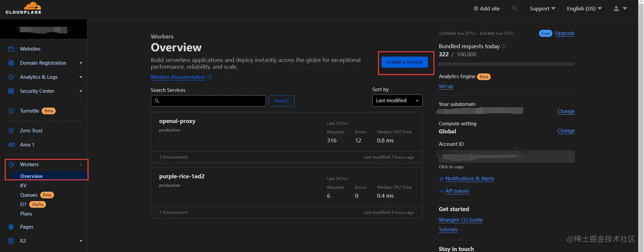This screenshot has width=644, height=252.
Task: Click the Area 1 mail icon
Action: (x=11, y=145)
